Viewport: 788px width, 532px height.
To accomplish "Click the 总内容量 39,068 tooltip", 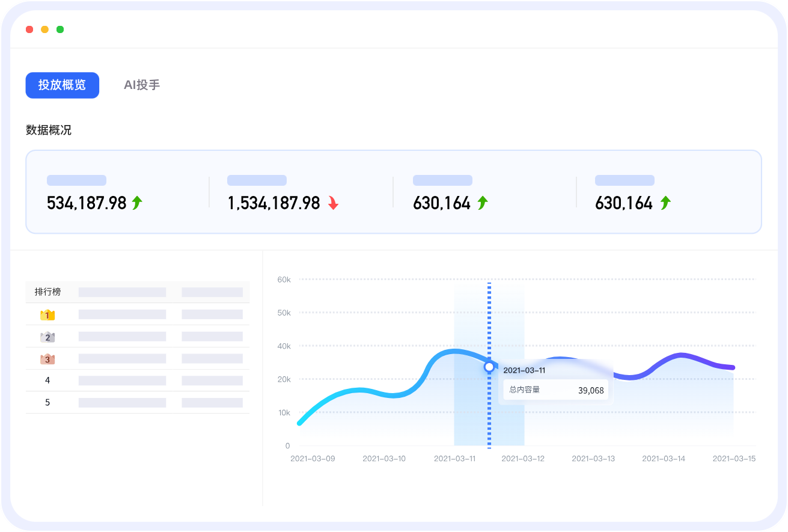I will [x=555, y=390].
